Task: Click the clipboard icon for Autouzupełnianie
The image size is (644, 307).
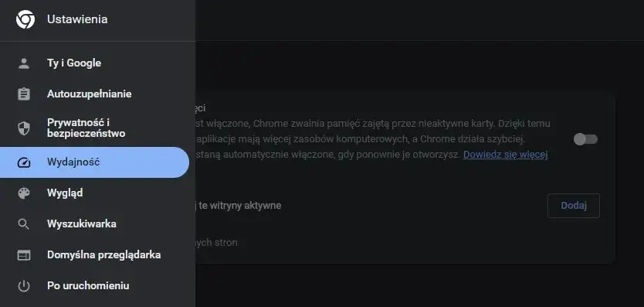Action: [x=24, y=94]
